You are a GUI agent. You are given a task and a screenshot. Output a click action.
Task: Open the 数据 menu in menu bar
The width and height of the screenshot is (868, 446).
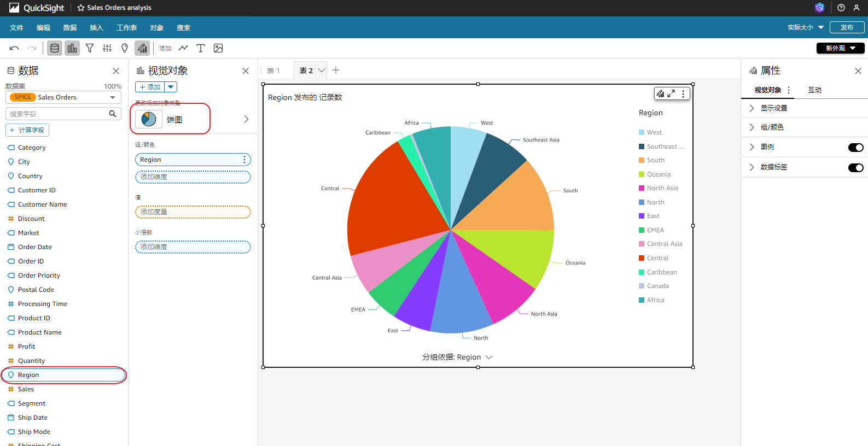70,27
